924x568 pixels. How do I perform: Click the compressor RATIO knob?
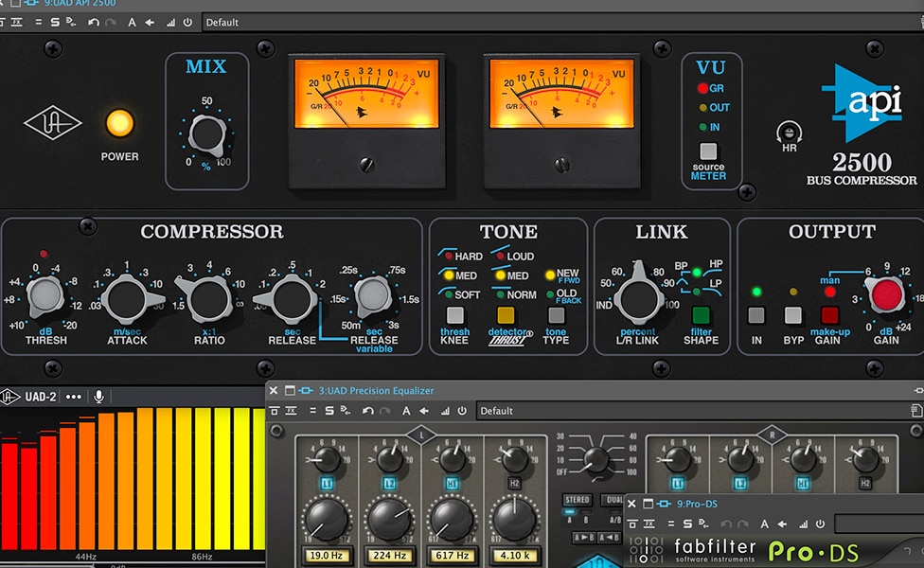(207, 299)
